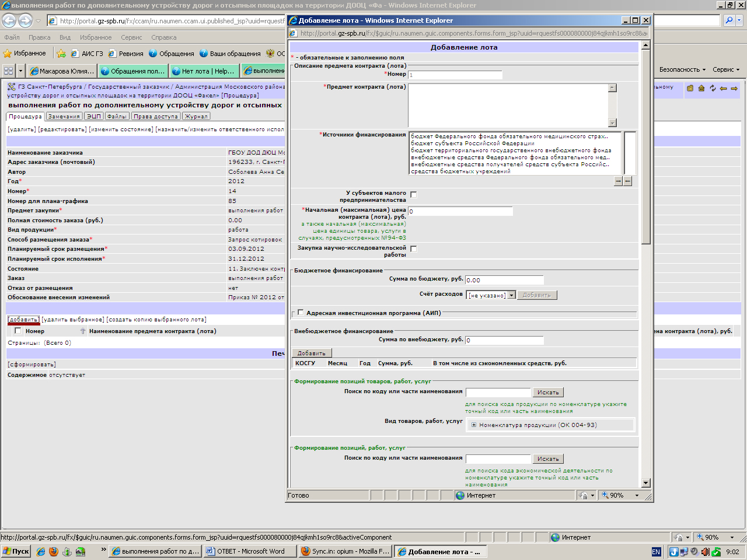Open the Файл menu
This screenshot has height=560, width=747.
12,37
